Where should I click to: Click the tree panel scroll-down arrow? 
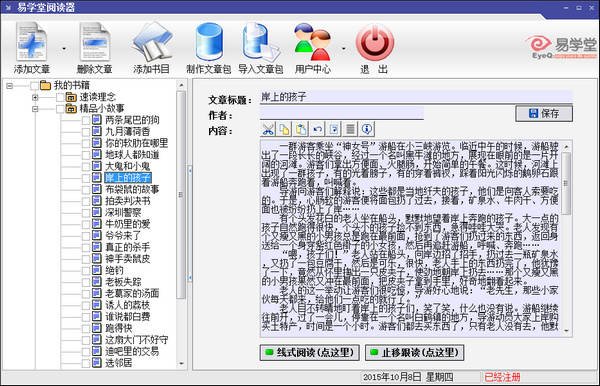point(181,363)
